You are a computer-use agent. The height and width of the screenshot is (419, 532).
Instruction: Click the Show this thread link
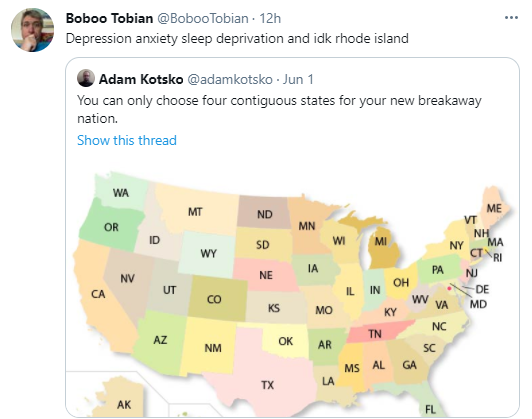127,140
